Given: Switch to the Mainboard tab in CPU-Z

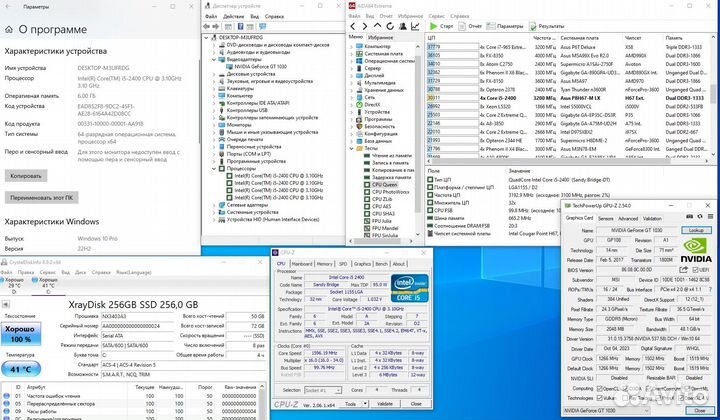Looking at the screenshot, I should point(302,264).
